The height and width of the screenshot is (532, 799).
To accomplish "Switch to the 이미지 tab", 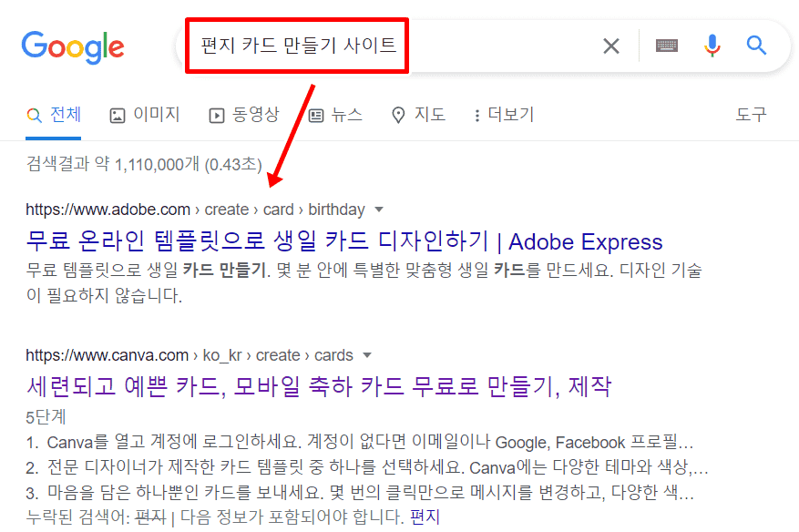I will pos(145,115).
